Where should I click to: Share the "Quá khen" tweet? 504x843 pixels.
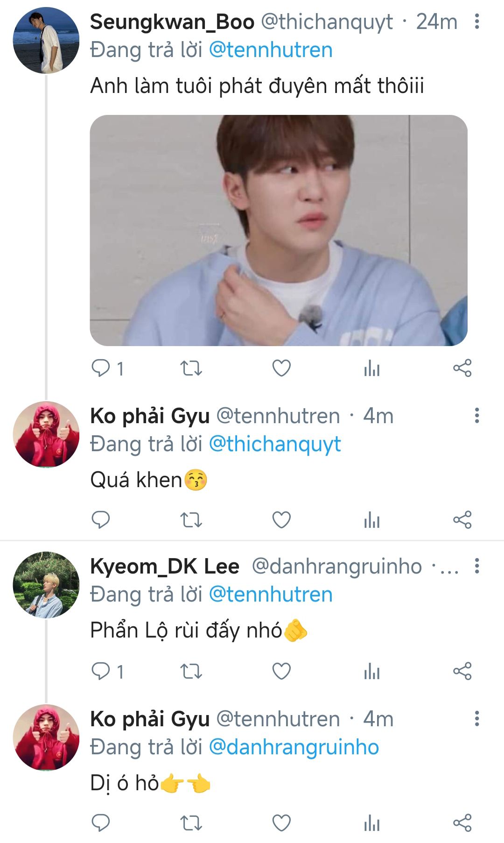click(462, 520)
